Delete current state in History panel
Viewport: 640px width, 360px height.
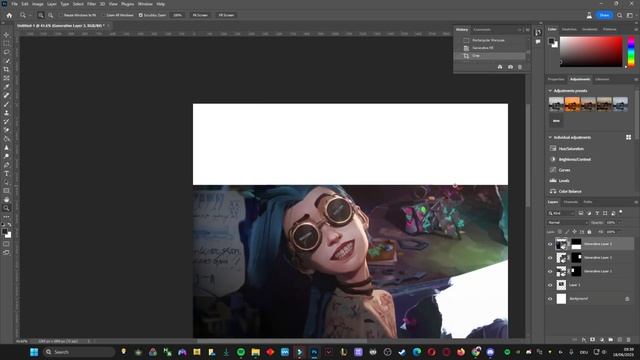click(x=520, y=67)
